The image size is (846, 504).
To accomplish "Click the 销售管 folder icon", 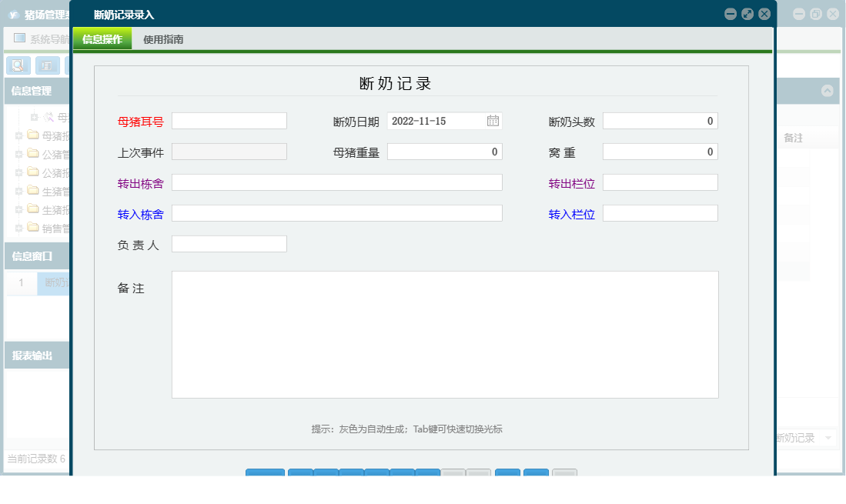I will tap(33, 228).
